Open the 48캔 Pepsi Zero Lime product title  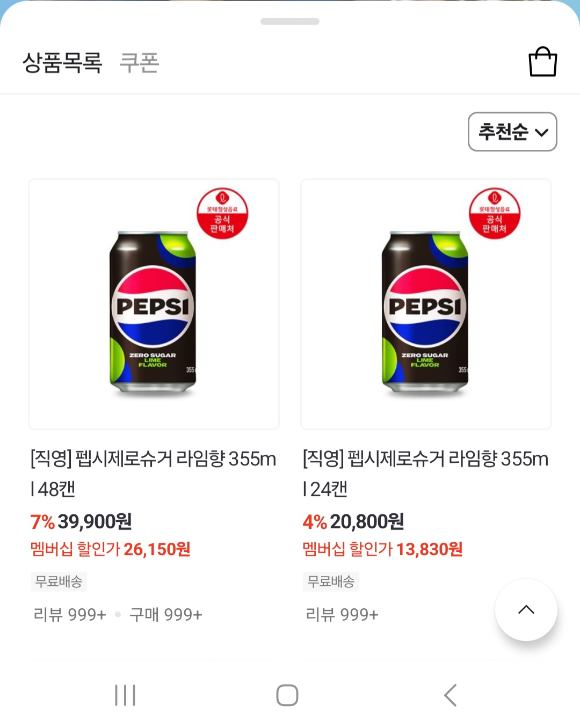coord(153,473)
